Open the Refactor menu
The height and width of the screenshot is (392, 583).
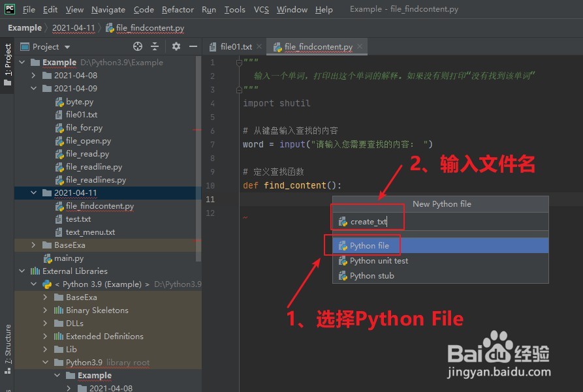[x=178, y=9]
